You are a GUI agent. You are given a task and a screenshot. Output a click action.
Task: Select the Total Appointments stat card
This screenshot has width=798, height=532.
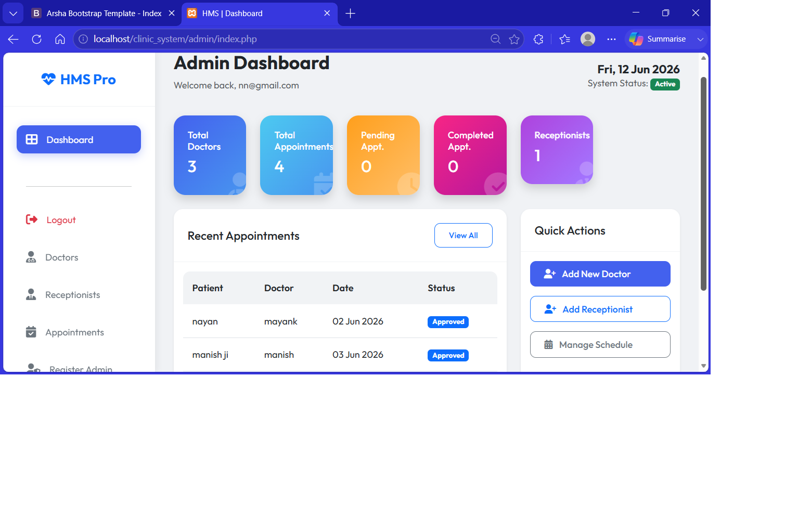297,155
